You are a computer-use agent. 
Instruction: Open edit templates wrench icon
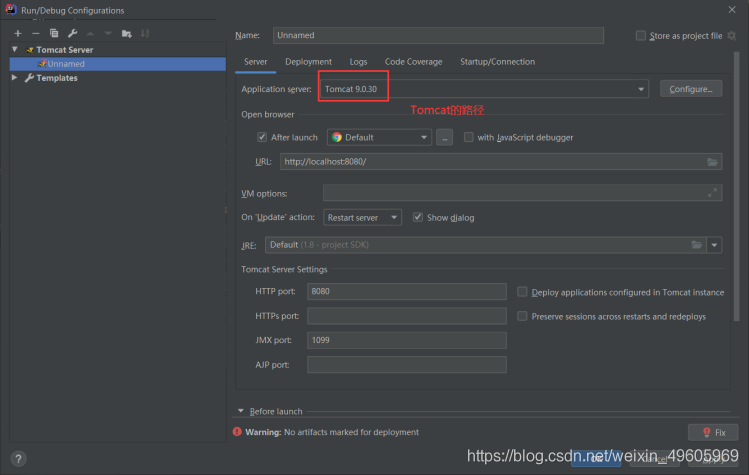tap(72, 33)
